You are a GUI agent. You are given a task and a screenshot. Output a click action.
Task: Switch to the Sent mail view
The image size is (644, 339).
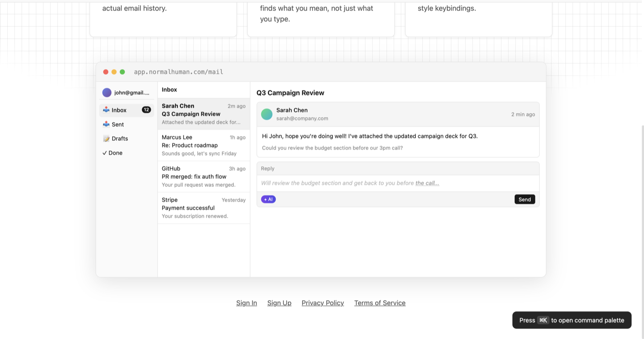[118, 124]
